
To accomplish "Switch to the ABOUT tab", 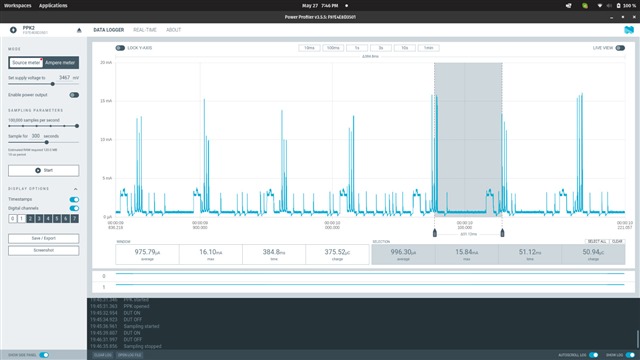I will pyautogui.click(x=173, y=30).
